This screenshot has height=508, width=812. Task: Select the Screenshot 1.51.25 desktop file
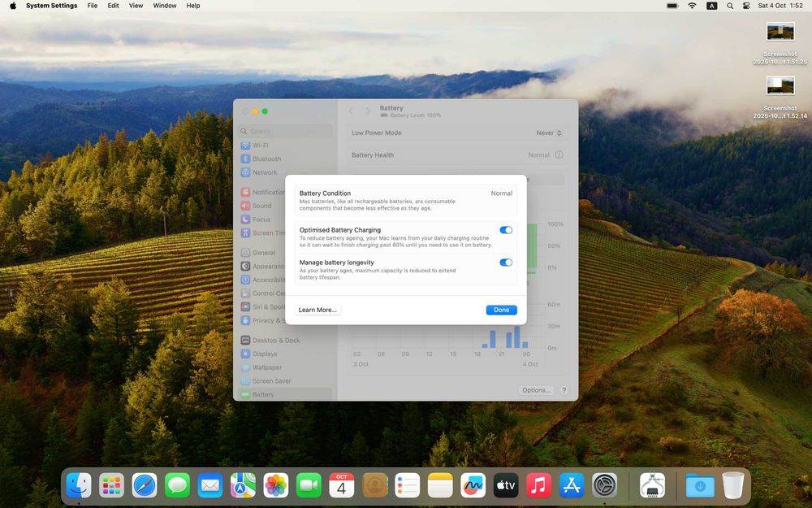[780, 44]
